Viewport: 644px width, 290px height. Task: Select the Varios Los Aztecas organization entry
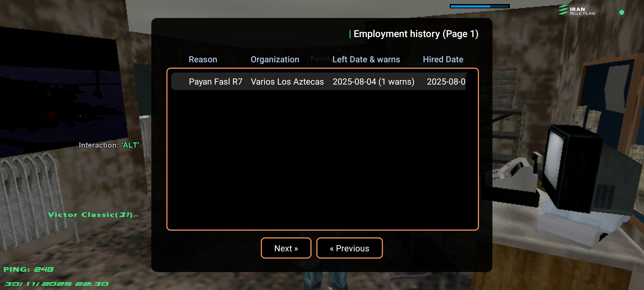(287, 82)
